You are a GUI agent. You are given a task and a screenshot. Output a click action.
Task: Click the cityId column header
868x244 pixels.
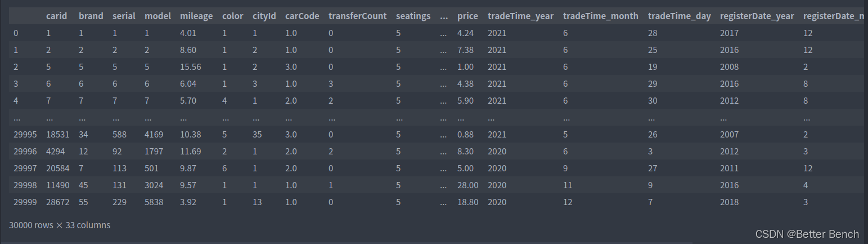tap(264, 16)
